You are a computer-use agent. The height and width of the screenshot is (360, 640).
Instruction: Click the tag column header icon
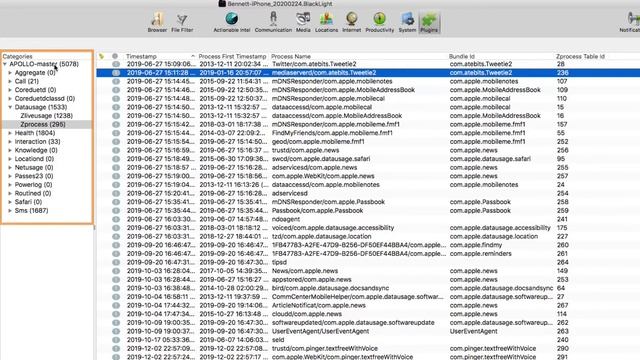pos(101,56)
